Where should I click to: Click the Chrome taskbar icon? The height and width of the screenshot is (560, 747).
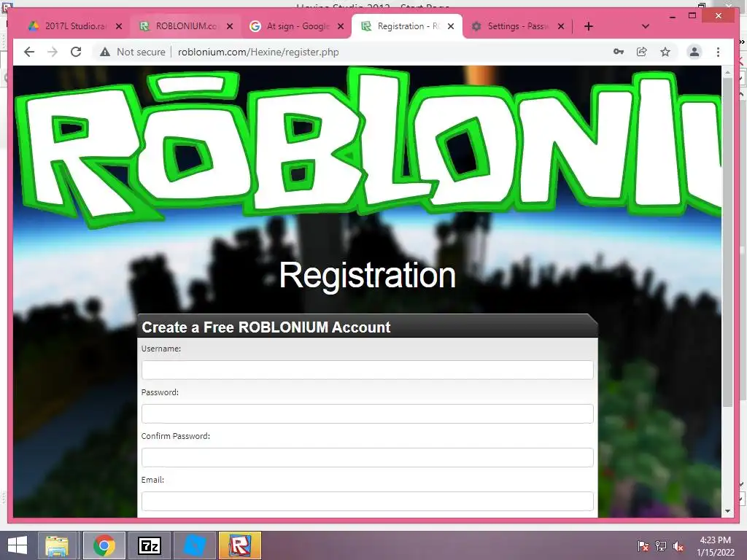click(104, 545)
